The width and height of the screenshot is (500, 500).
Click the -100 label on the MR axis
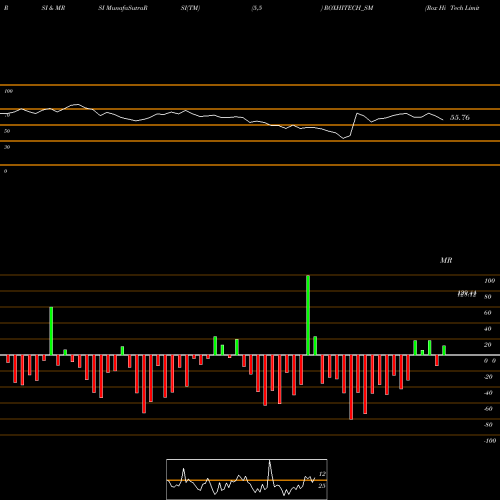(x=489, y=441)
